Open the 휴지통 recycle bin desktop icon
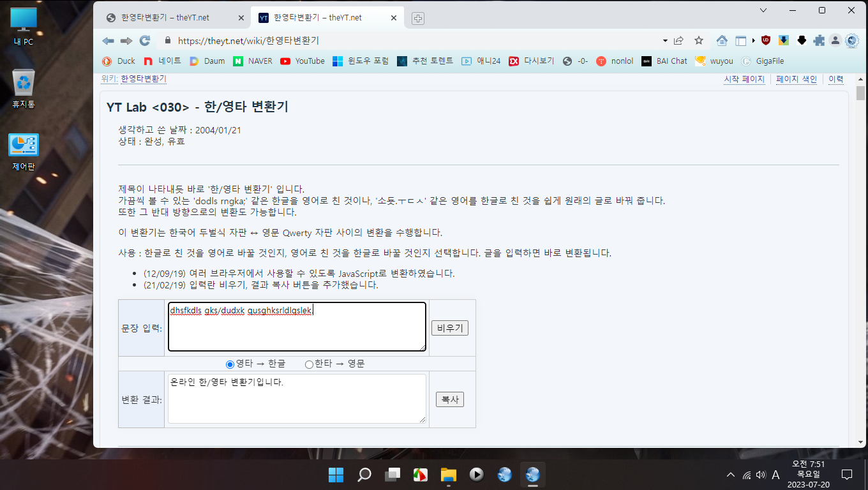 point(24,89)
